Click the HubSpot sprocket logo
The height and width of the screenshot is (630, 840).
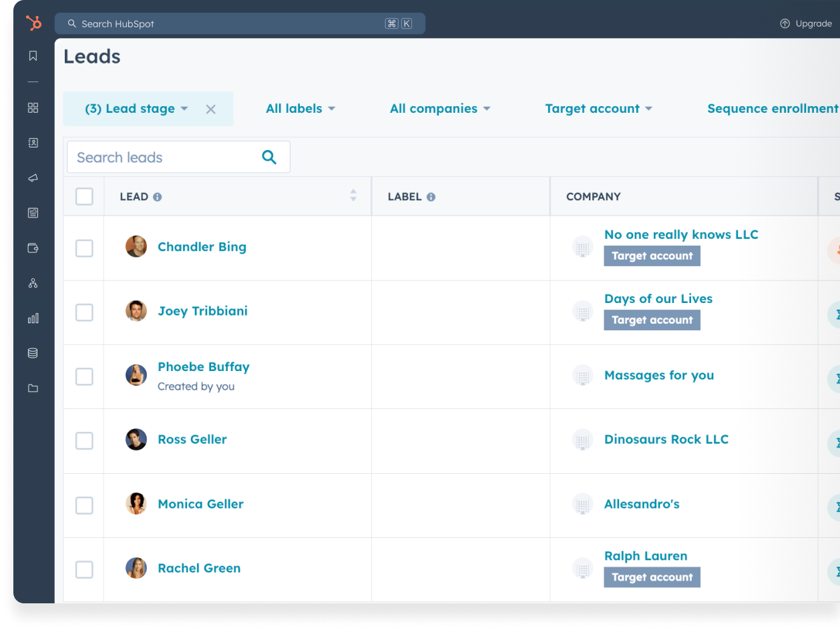(x=33, y=23)
